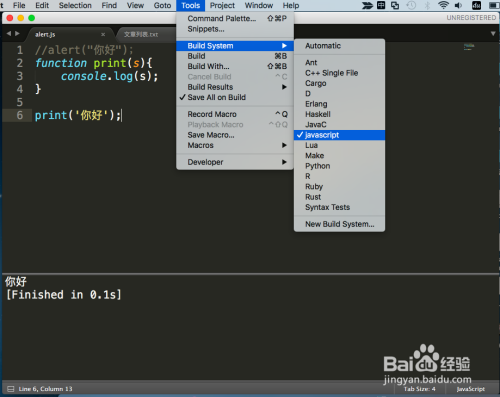The width and height of the screenshot is (500, 397).
Task: Open the input source menu icon
Action: pyautogui.click(x=381, y=5)
